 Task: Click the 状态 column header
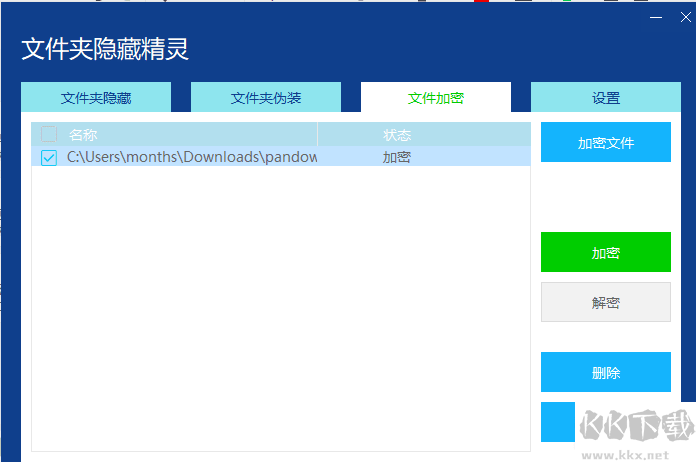(x=397, y=135)
